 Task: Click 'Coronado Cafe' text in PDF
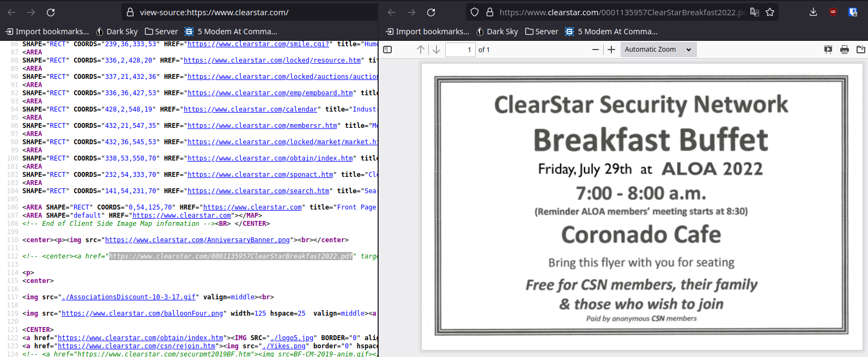(641, 235)
